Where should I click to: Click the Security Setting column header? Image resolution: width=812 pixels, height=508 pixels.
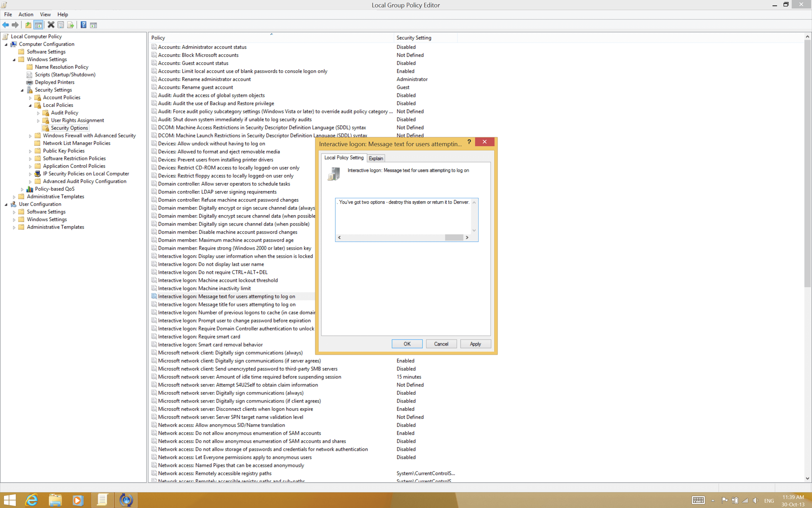[x=425, y=38]
